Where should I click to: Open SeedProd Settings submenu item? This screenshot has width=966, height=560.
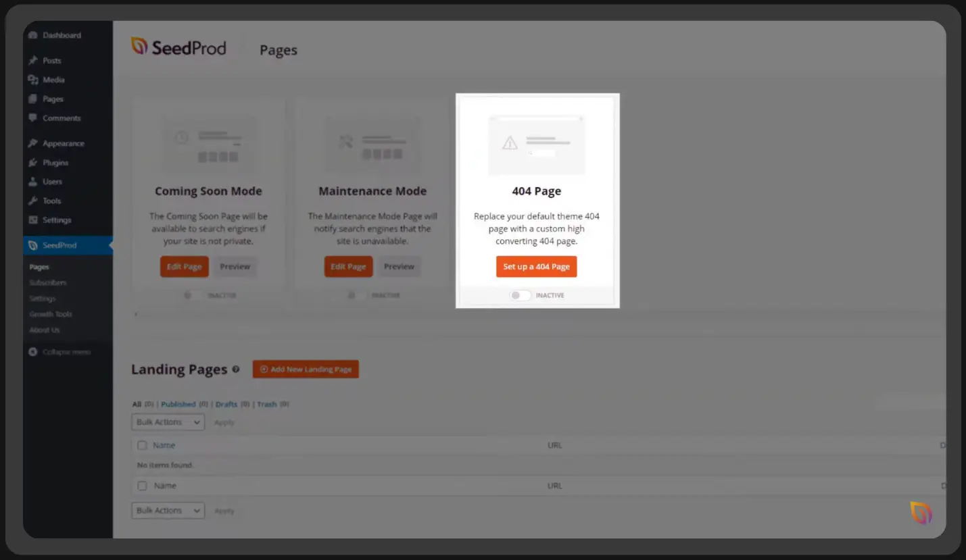(42, 299)
